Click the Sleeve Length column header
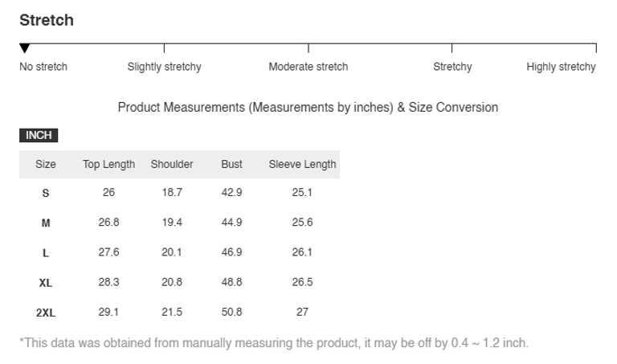 point(302,164)
